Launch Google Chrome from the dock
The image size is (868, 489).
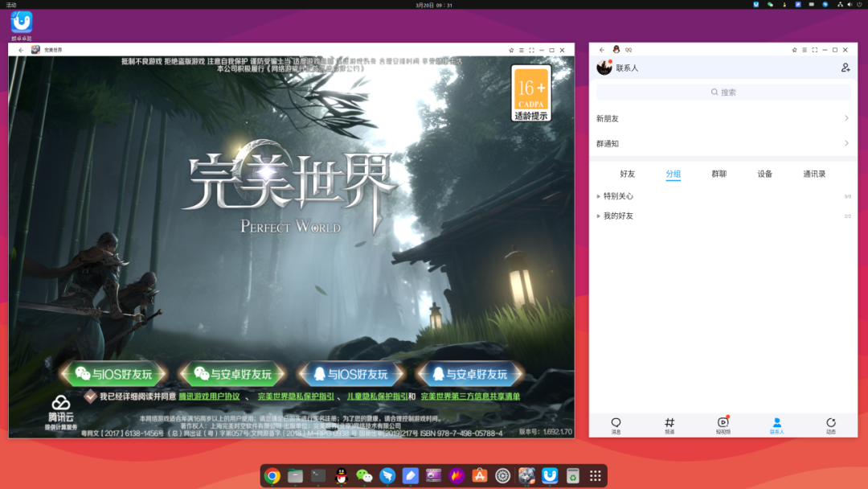coord(272,475)
